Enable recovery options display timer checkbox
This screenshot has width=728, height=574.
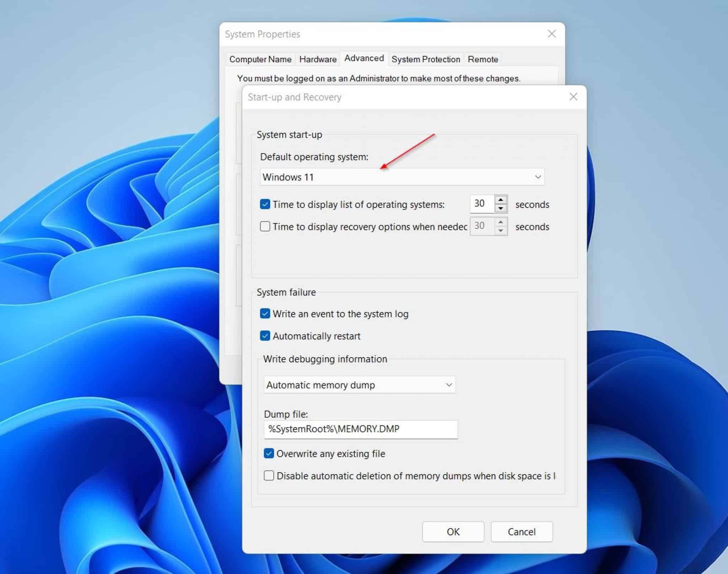pos(264,226)
